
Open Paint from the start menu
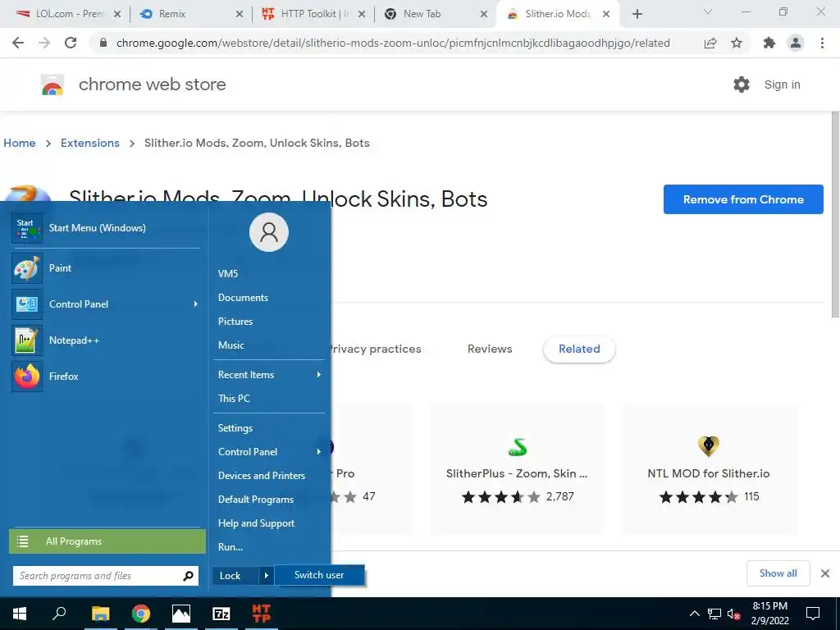(106, 268)
